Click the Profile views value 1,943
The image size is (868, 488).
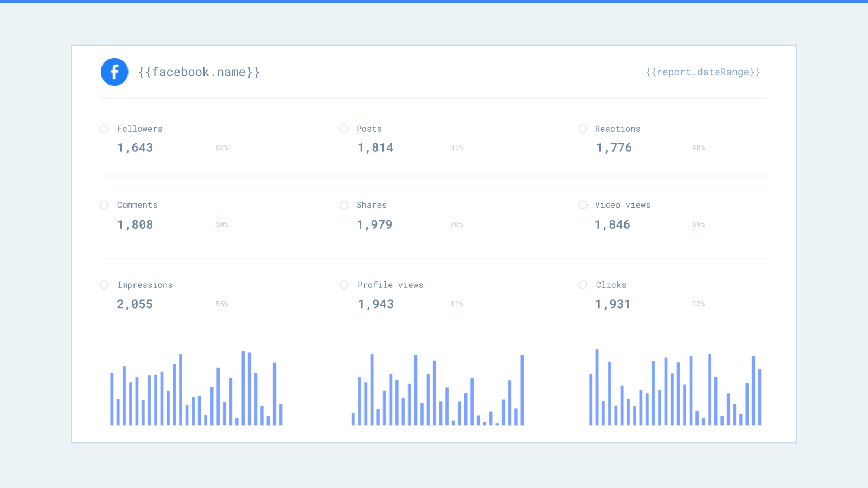[x=376, y=304]
